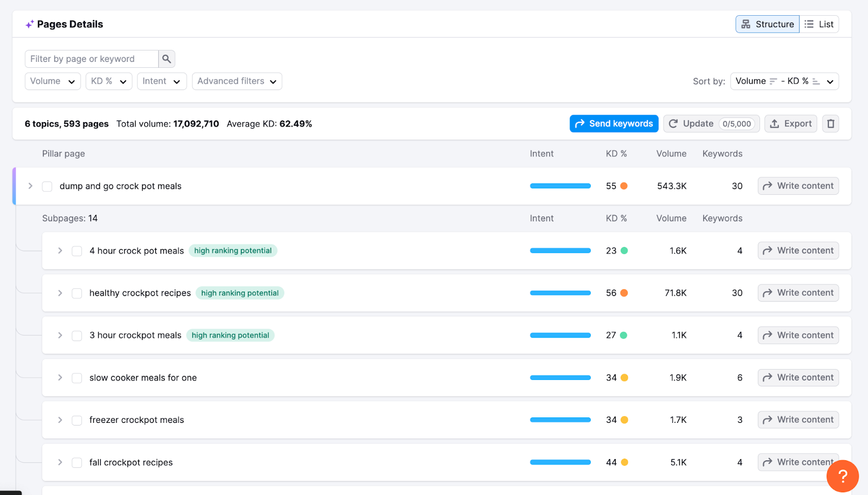Switch to List view

[819, 24]
